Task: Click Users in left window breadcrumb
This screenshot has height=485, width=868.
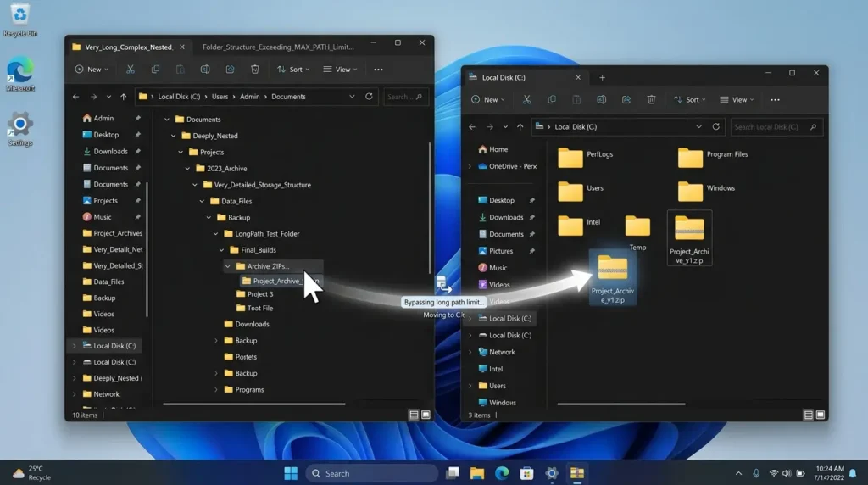Action: 220,97
